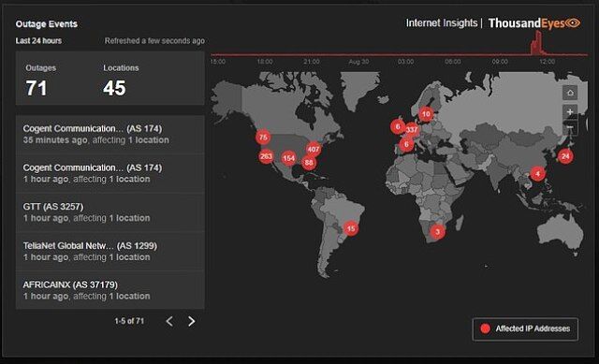Go to next page of outage events
The image size is (599, 364).
[x=191, y=321]
